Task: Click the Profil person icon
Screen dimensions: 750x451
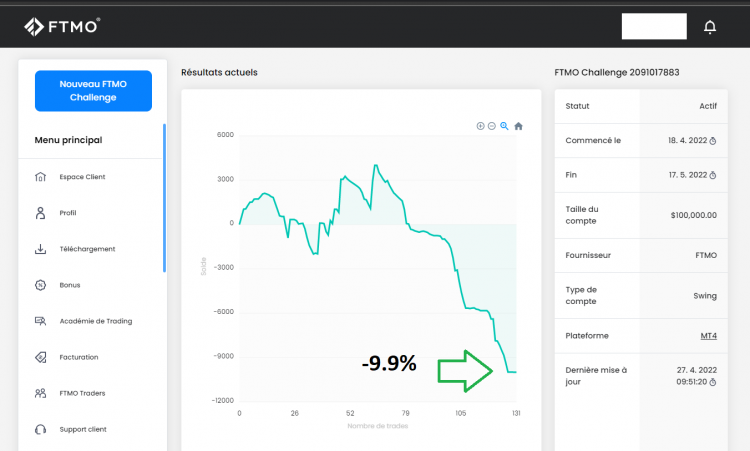Action: coord(41,213)
